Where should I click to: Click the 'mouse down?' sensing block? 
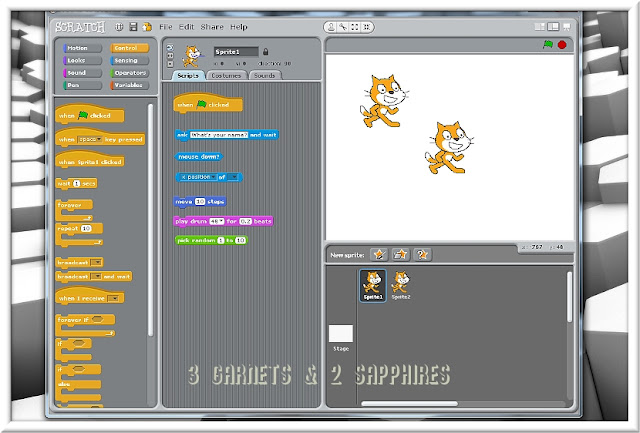[199, 156]
